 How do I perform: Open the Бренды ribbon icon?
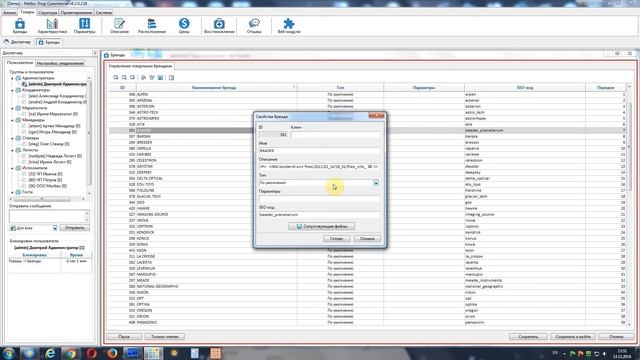click(20, 26)
